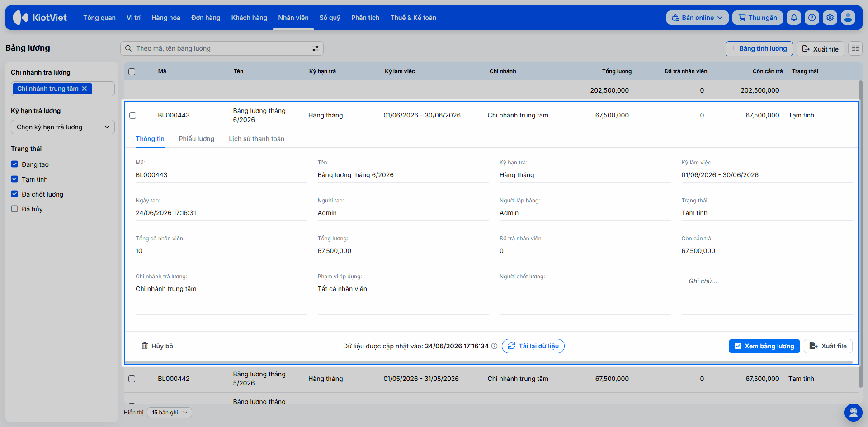
Task: Click the Thu ngân button
Action: pos(758,18)
